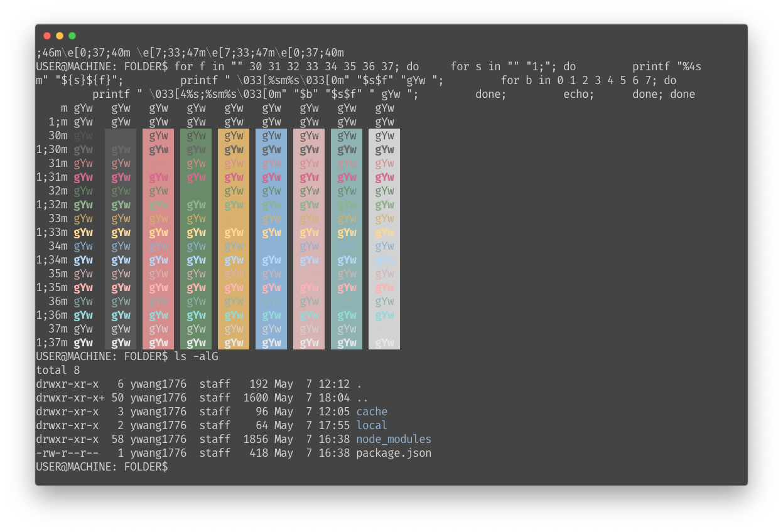Click 'gYw' on blue background in 1;33m row
Screen dimensions: 783x532
271,232
